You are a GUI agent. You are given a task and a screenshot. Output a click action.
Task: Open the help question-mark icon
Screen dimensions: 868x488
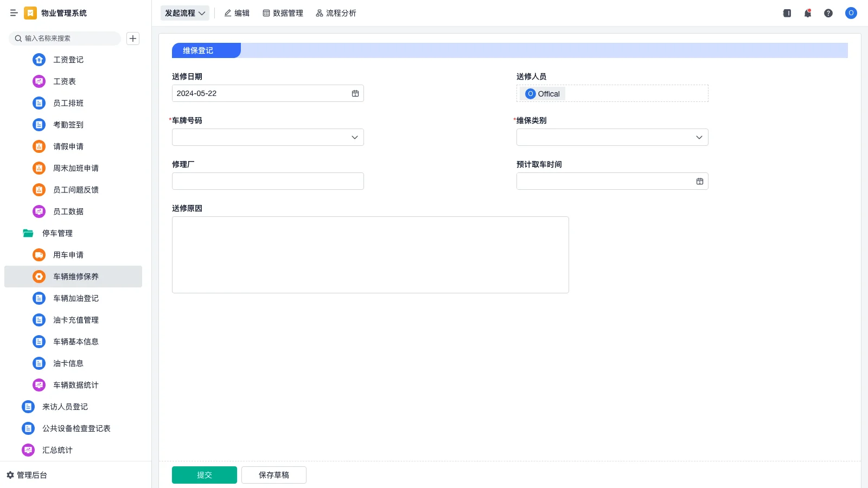point(828,13)
